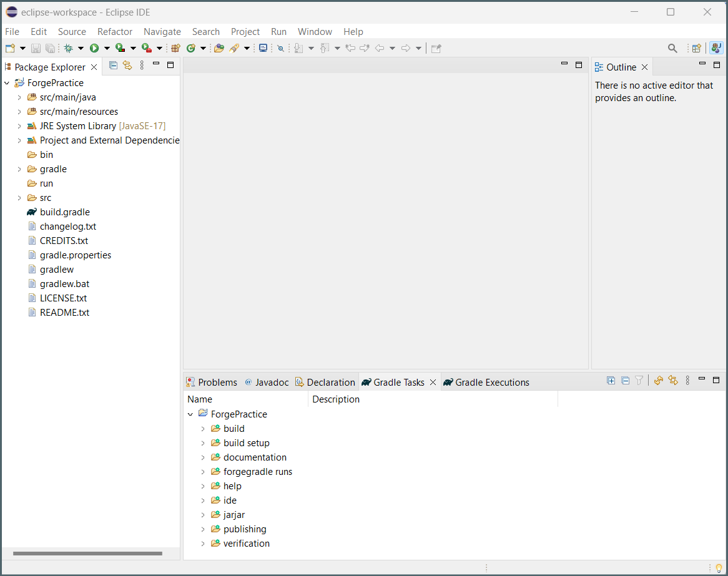Expand the build task group
The height and width of the screenshot is (576, 728).
[203, 429]
